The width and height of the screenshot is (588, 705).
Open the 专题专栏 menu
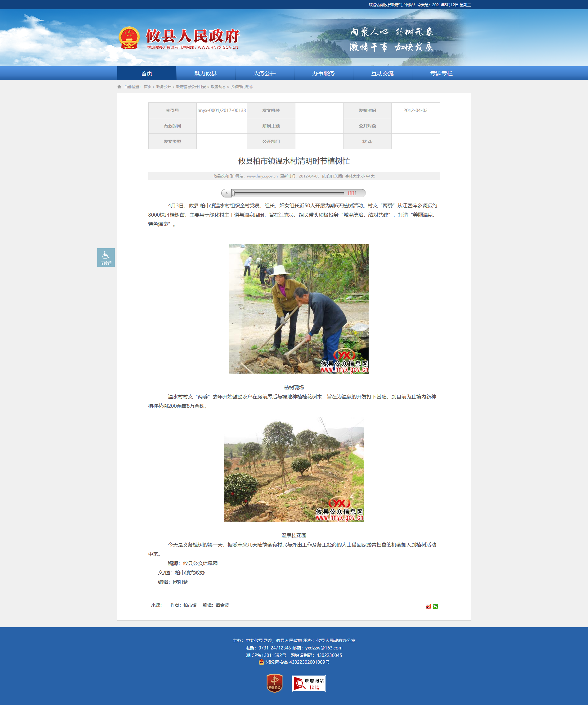(441, 73)
